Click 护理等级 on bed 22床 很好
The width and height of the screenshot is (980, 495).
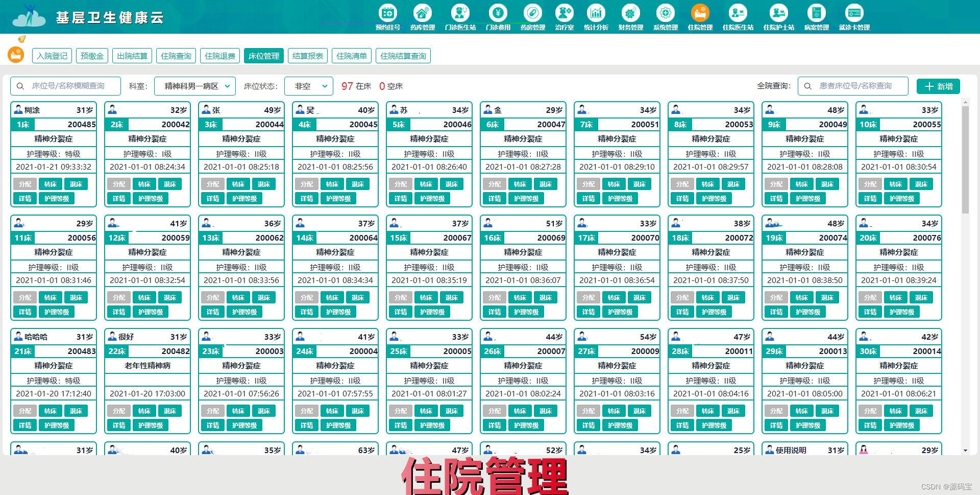[x=150, y=425]
